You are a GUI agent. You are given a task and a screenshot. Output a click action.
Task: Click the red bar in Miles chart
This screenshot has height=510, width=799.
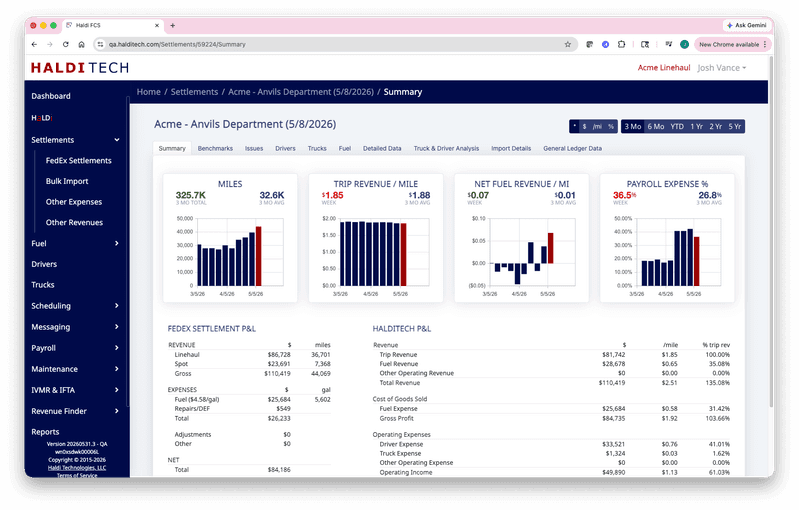coord(258,256)
